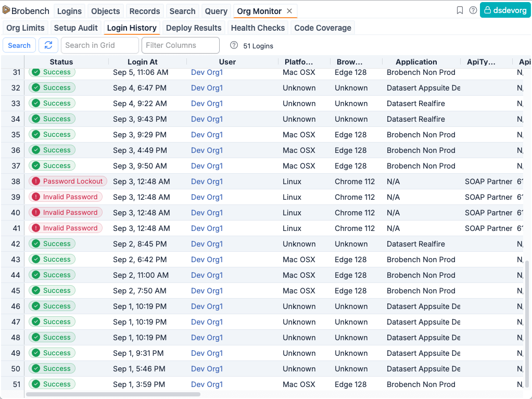Click the horizontal scrollbar at grid bottom

(113, 395)
